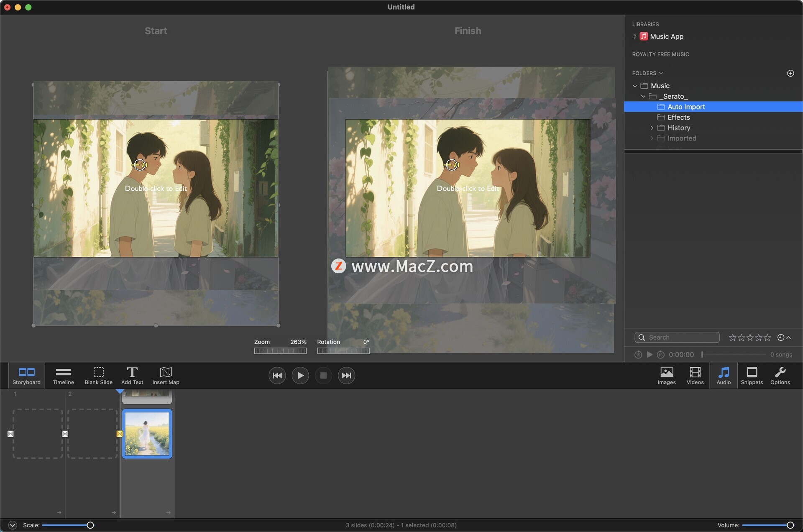Switch to Timeline view

coord(63,376)
